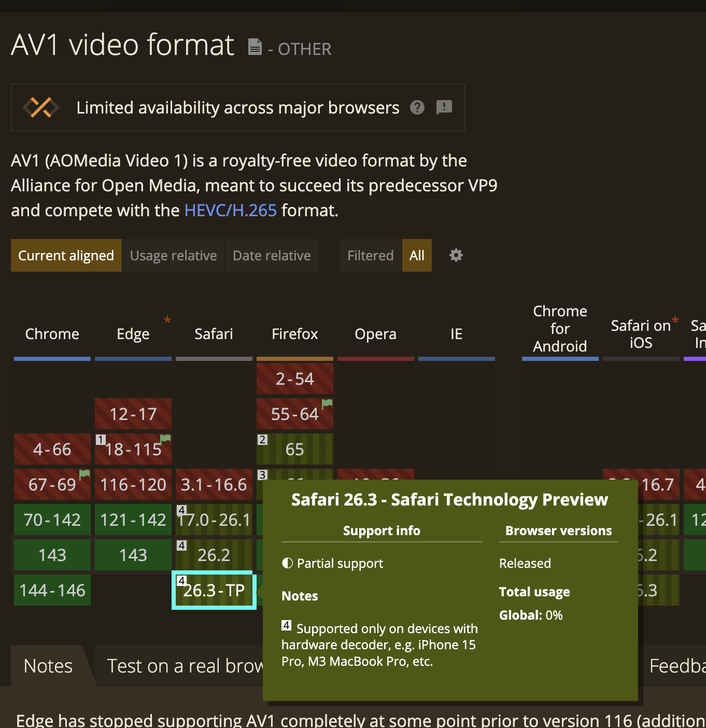
Task: Switch to Date relative view
Action: tap(271, 255)
